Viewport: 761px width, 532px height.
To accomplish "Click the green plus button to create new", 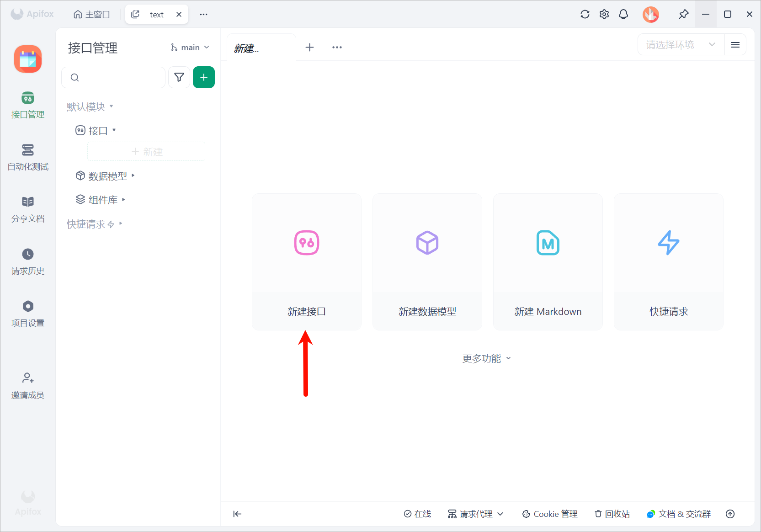I will (x=203, y=77).
